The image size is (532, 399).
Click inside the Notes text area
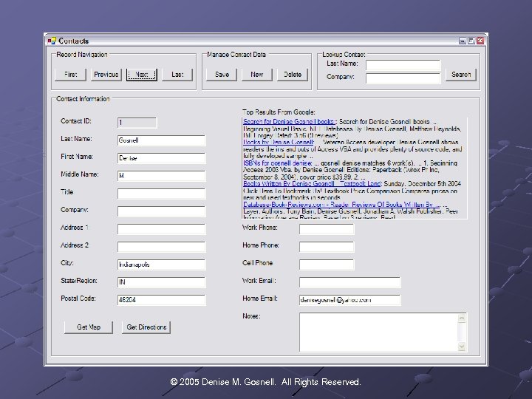(x=378, y=332)
